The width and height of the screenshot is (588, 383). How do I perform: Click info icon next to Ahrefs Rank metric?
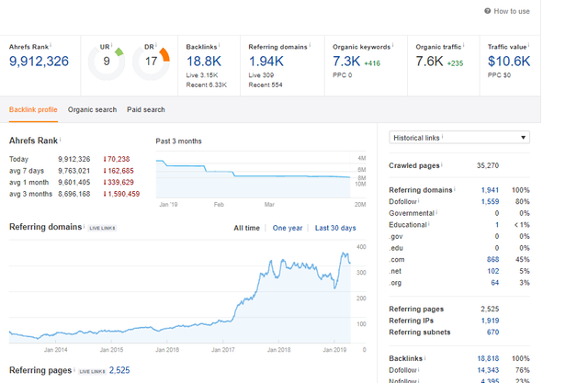tap(51, 45)
